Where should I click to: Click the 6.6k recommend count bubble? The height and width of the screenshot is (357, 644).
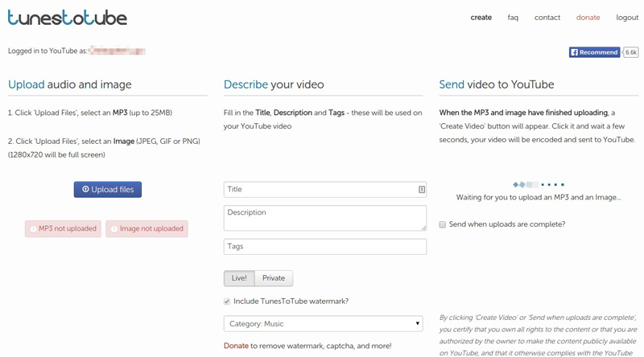click(x=631, y=52)
